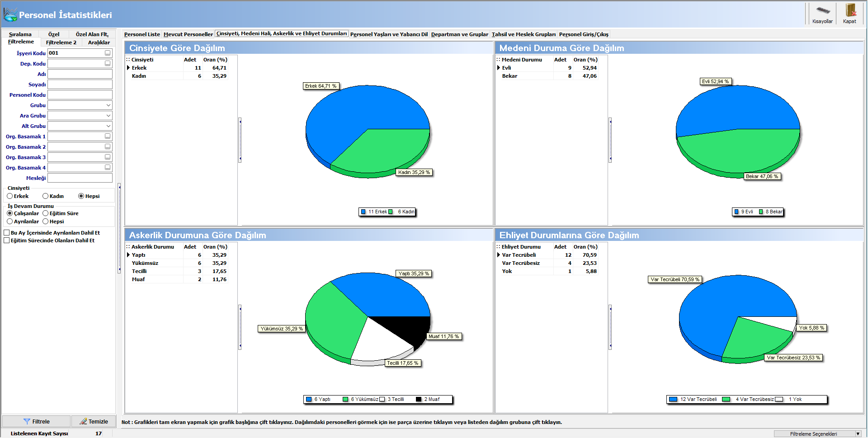Check Eğitim Sürecinde Olanları Dahil Et
Screen dimensions: 868x438
7,240
